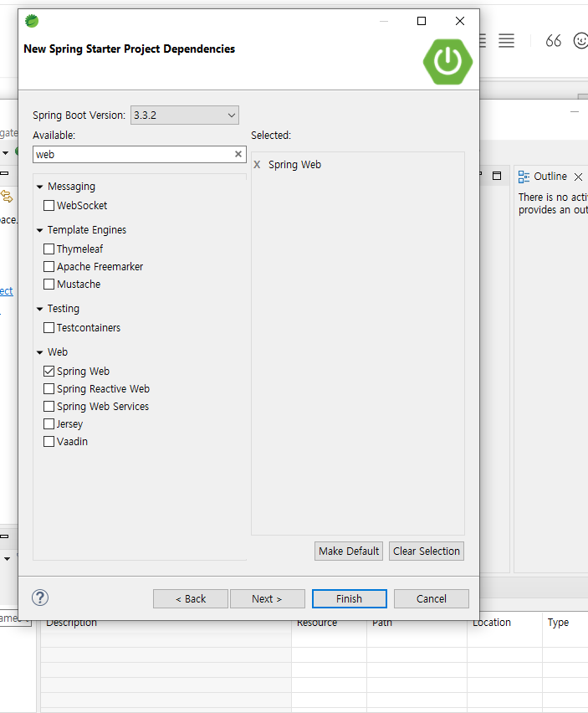Enable the Jersey dependency checkbox

click(49, 423)
